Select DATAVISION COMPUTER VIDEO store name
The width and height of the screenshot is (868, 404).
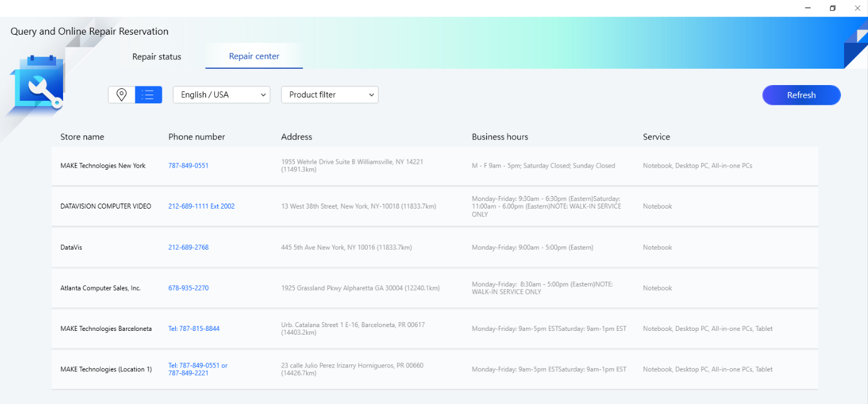(106, 206)
